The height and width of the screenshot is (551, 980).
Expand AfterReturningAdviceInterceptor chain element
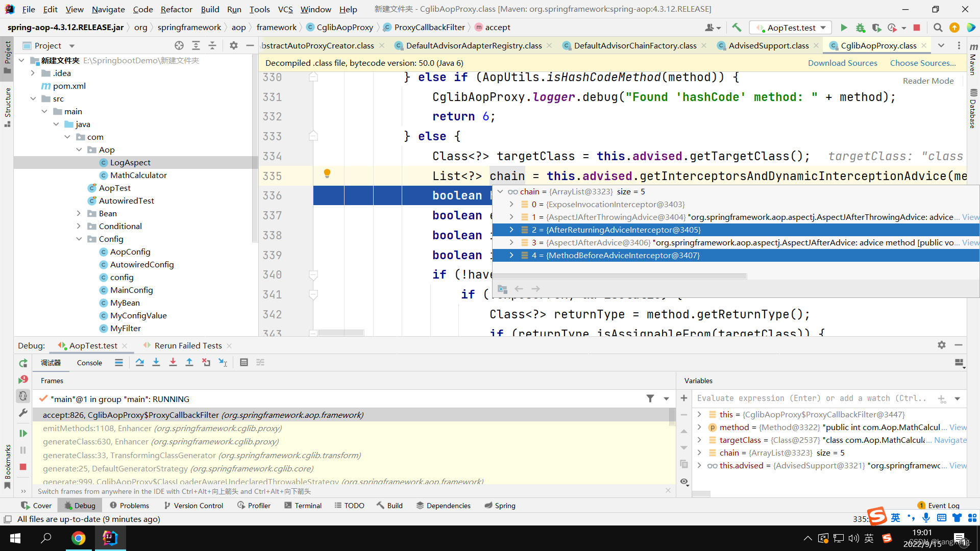click(511, 230)
